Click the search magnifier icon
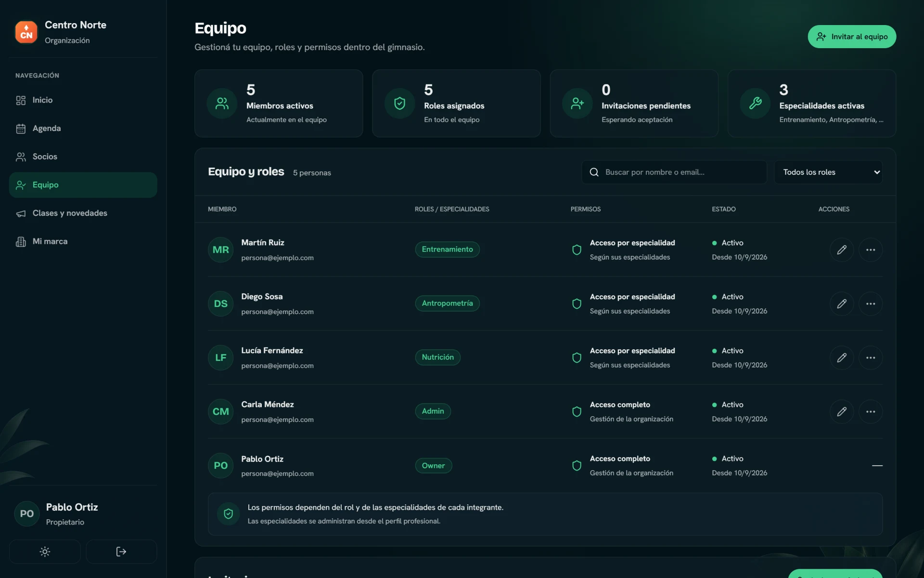Viewport: 924px width, 578px height. pos(594,172)
